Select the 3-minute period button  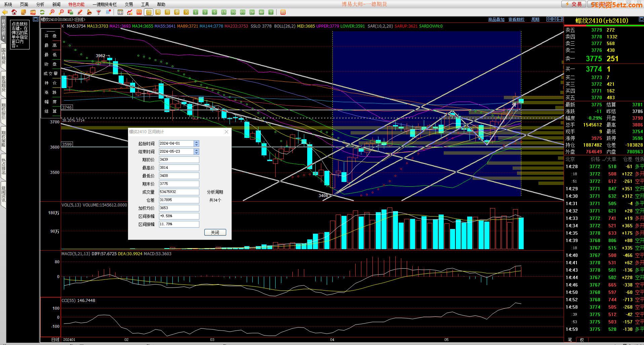[205, 12]
